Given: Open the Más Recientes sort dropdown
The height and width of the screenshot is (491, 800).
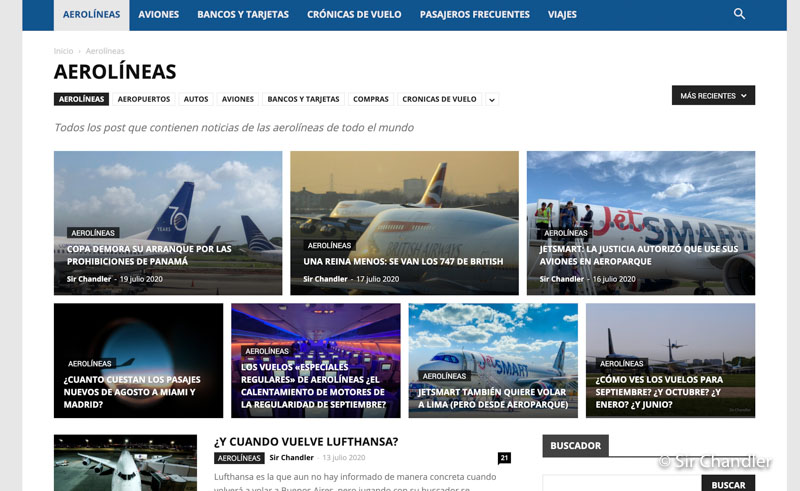Looking at the screenshot, I should [713, 95].
